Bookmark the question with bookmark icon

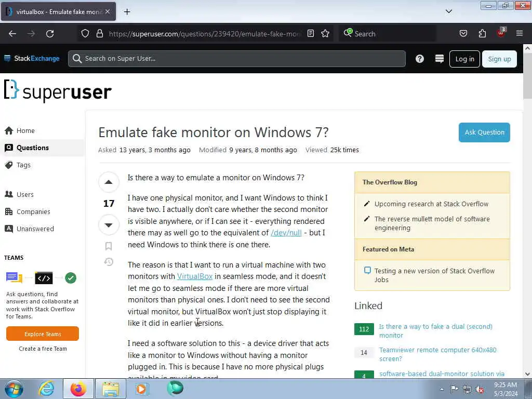[x=109, y=246]
